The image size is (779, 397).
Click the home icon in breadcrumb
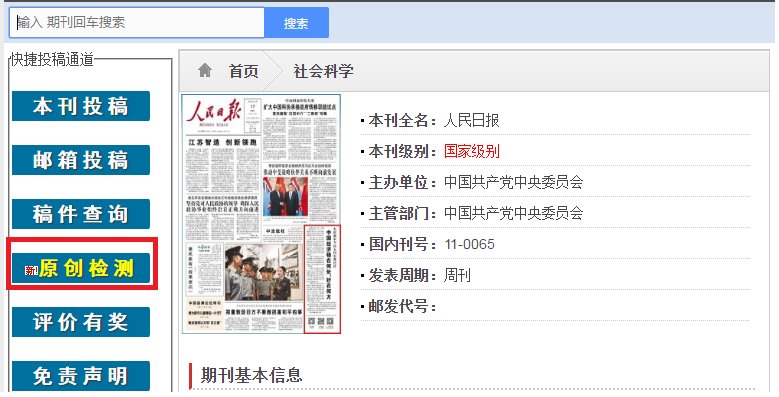point(205,71)
